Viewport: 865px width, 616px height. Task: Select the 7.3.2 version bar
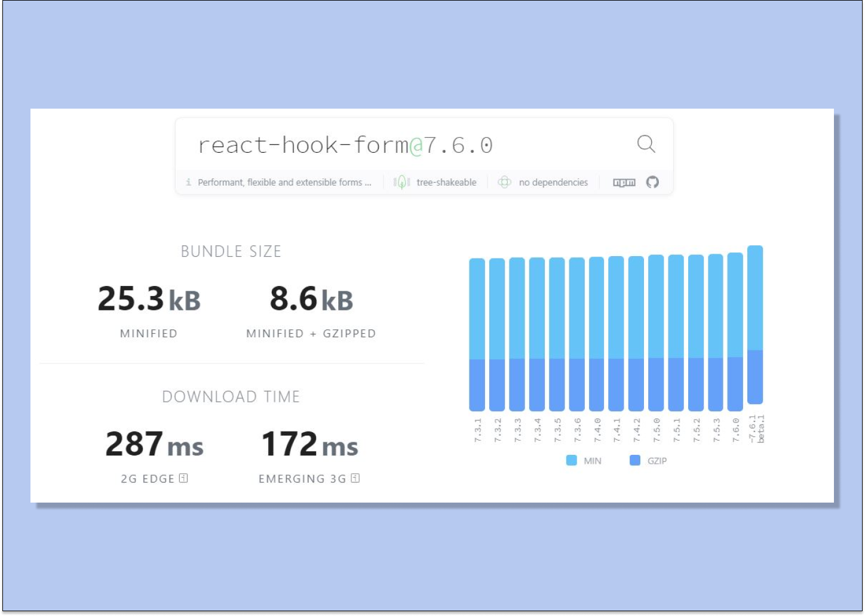pos(497,334)
